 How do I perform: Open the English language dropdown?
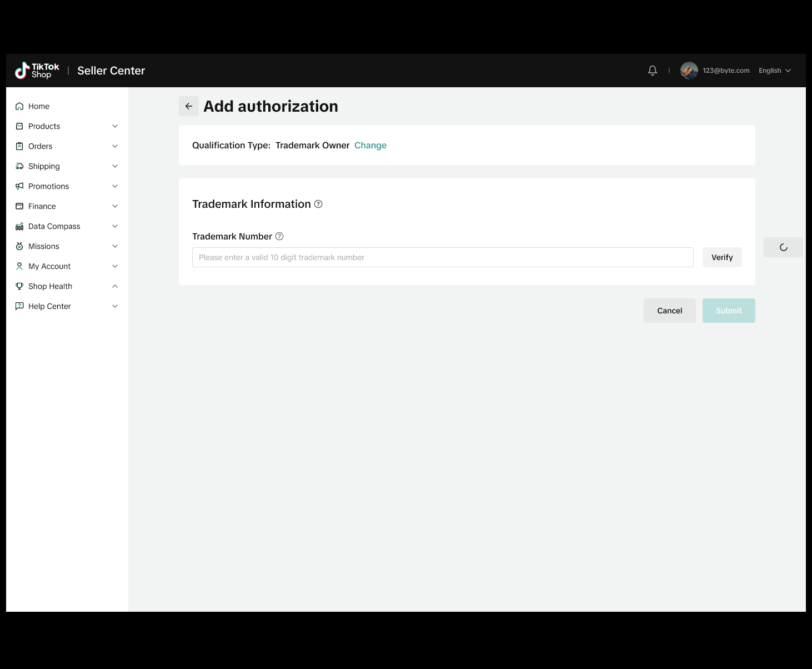(x=774, y=71)
